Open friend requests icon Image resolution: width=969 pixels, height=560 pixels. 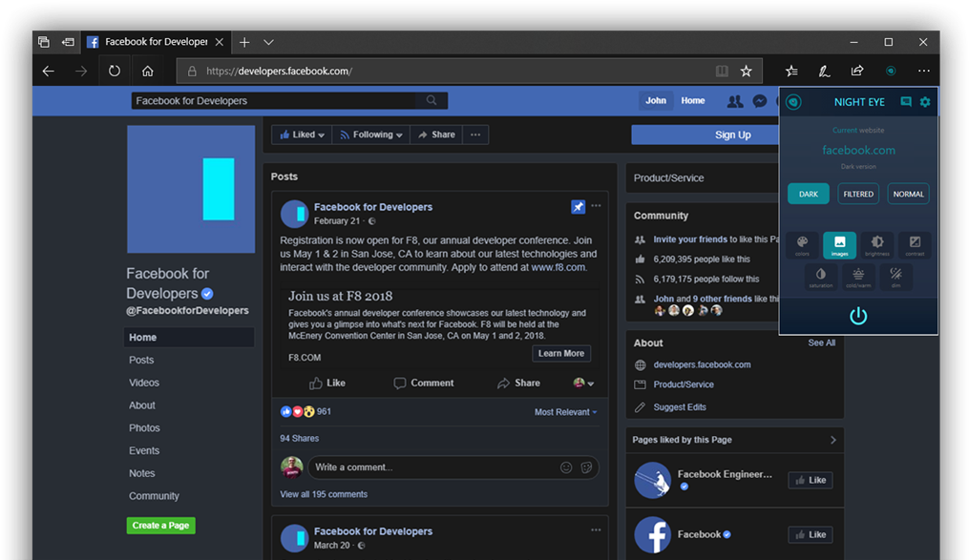pos(735,101)
